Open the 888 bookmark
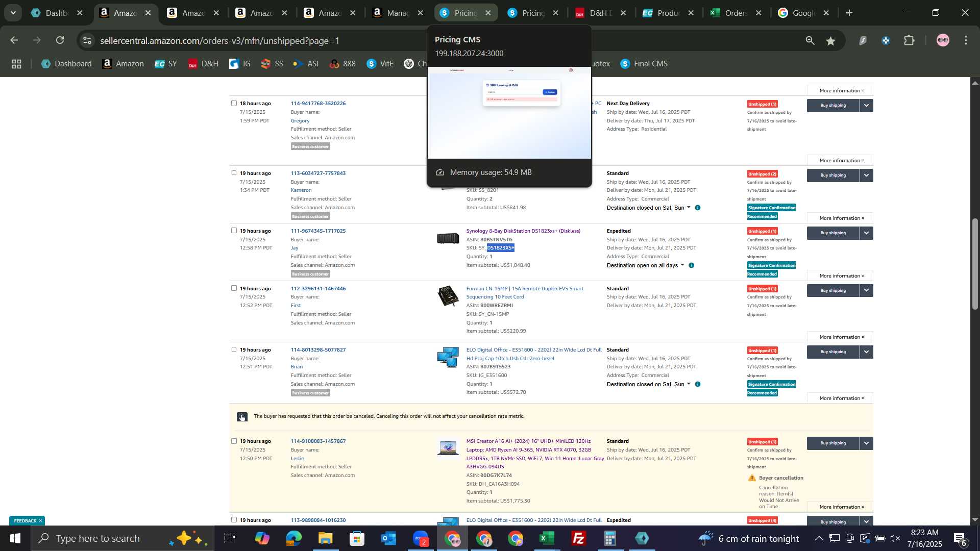 342,64
